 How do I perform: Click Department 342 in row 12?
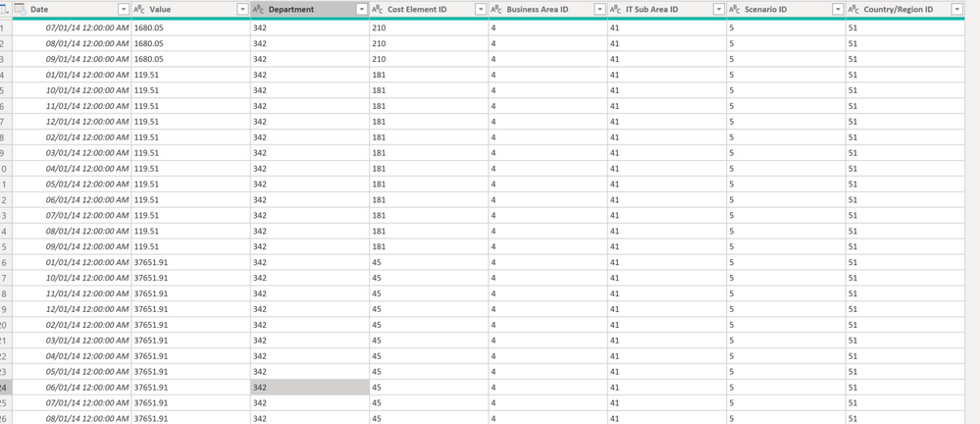pyautogui.click(x=310, y=199)
